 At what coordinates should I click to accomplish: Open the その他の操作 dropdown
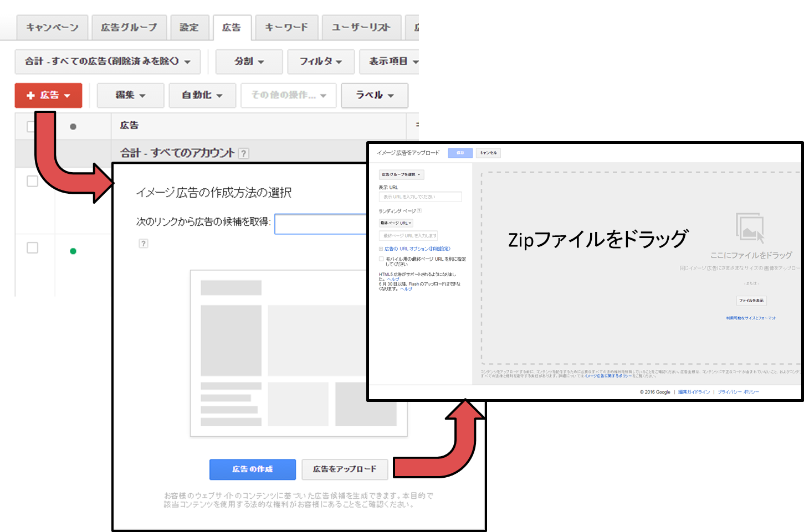pyautogui.click(x=289, y=95)
